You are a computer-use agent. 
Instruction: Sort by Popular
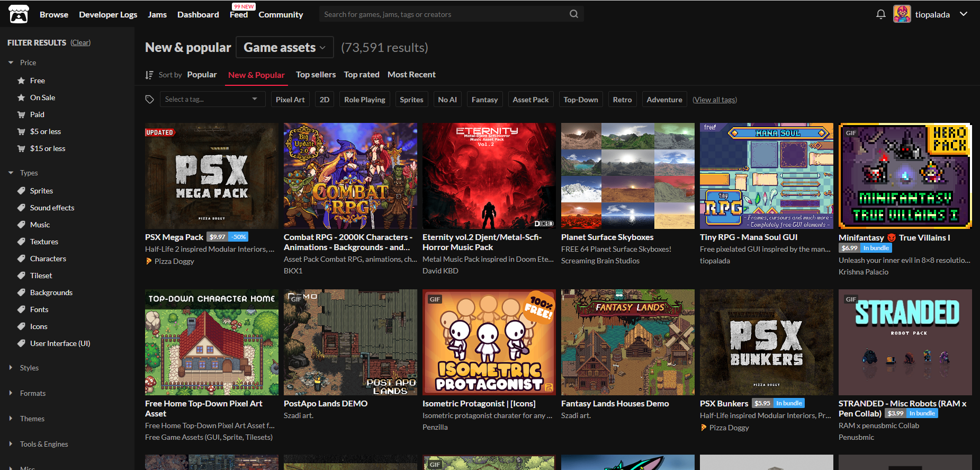(202, 75)
